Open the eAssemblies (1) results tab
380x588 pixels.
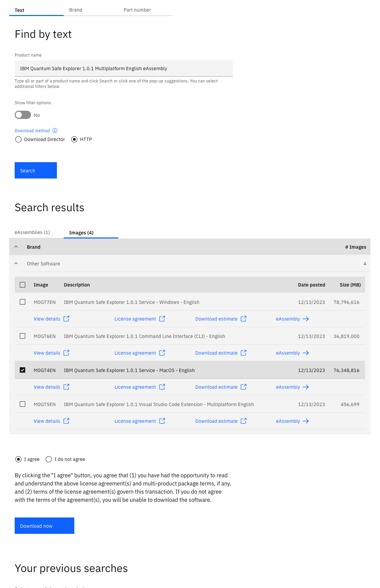tap(32, 232)
